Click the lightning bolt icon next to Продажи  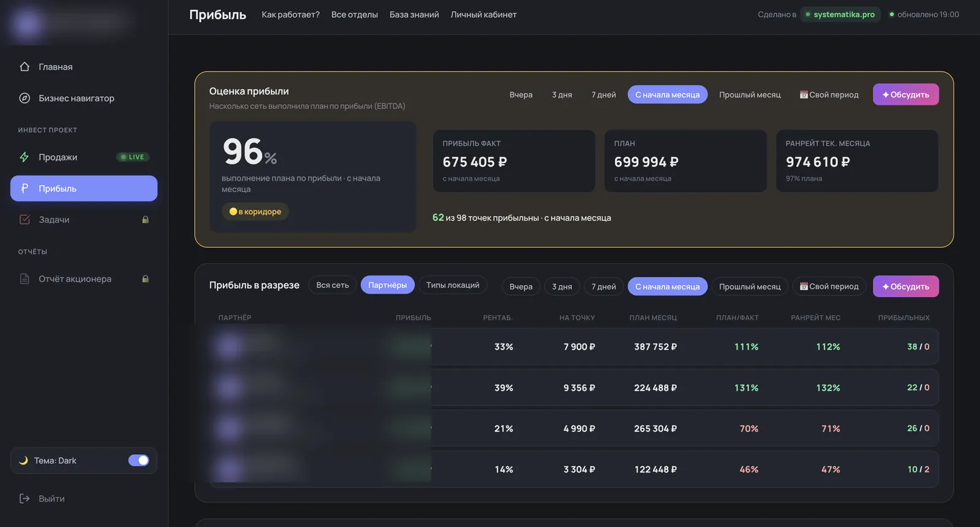(24, 157)
